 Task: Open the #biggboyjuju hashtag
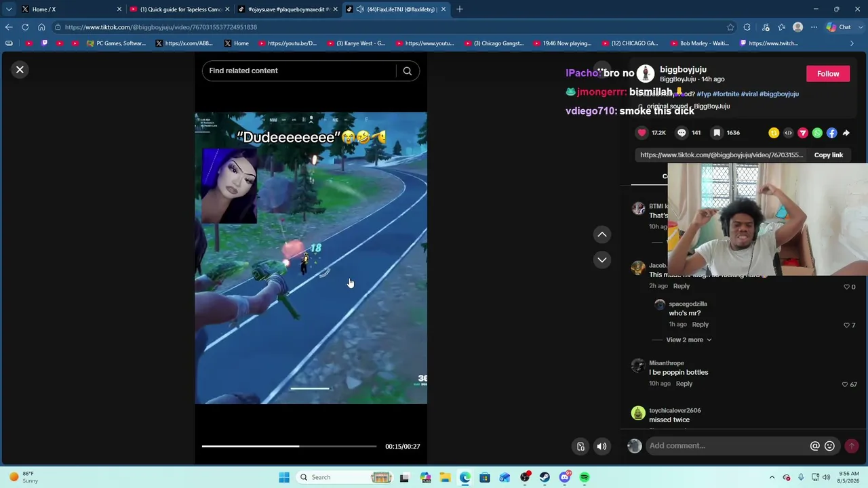[x=779, y=94]
